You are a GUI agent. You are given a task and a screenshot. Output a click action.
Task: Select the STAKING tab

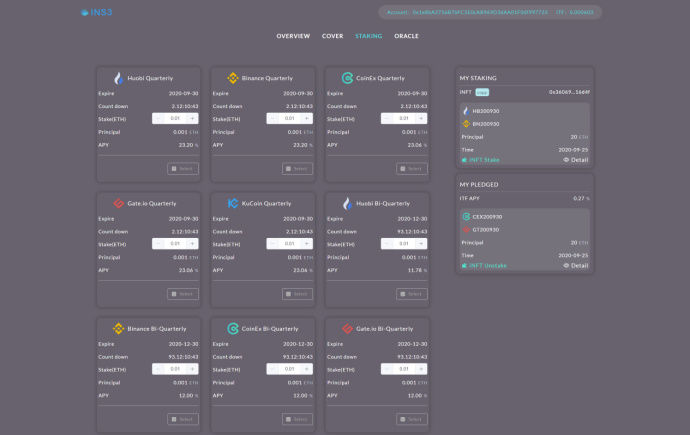coord(368,36)
